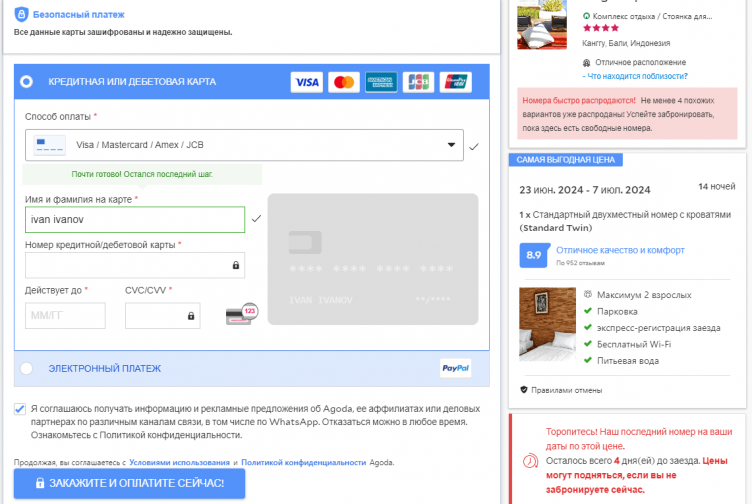752x504 pixels.
Task: Click the room photo thumbnail
Action: pos(547,324)
